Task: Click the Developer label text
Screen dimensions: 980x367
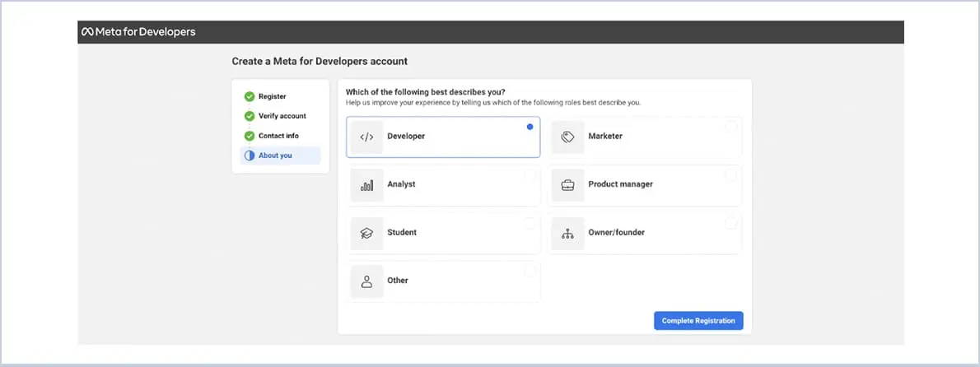Action: coord(406,136)
